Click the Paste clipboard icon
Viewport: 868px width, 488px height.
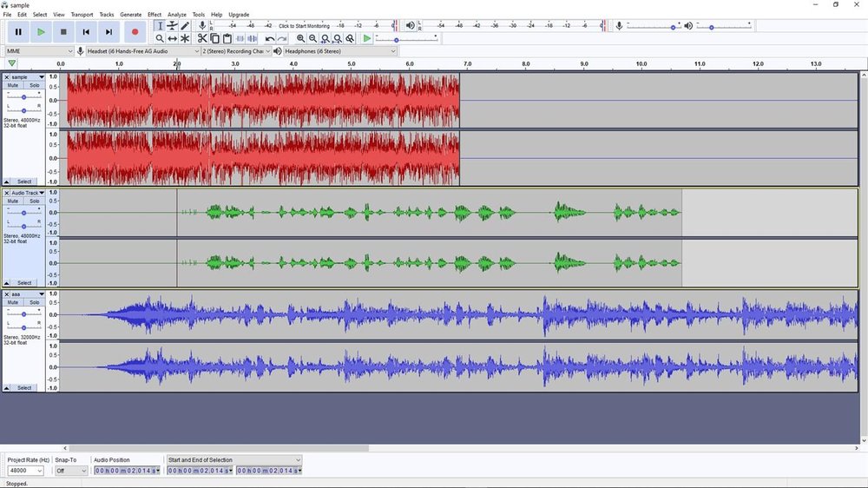tap(227, 38)
